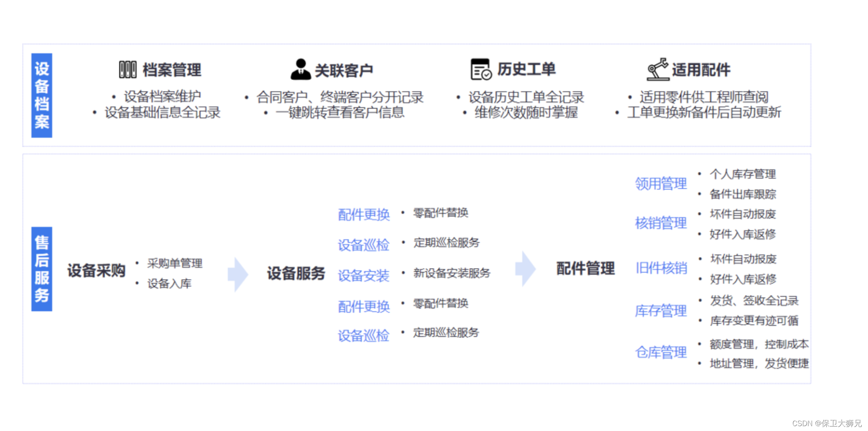The width and height of the screenshot is (868, 431).
Task: Open the 库存管理 link
Action: pyautogui.click(x=661, y=311)
